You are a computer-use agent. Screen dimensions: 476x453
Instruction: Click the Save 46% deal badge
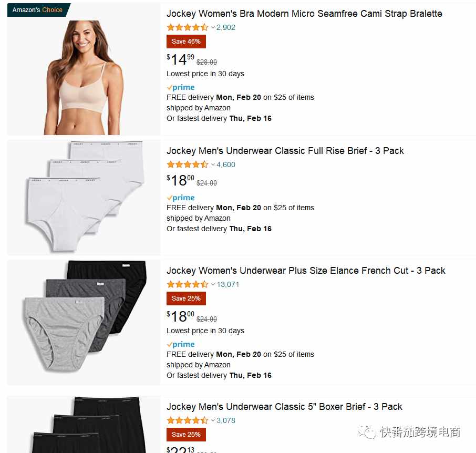pyautogui.click(x=186, y=42)
